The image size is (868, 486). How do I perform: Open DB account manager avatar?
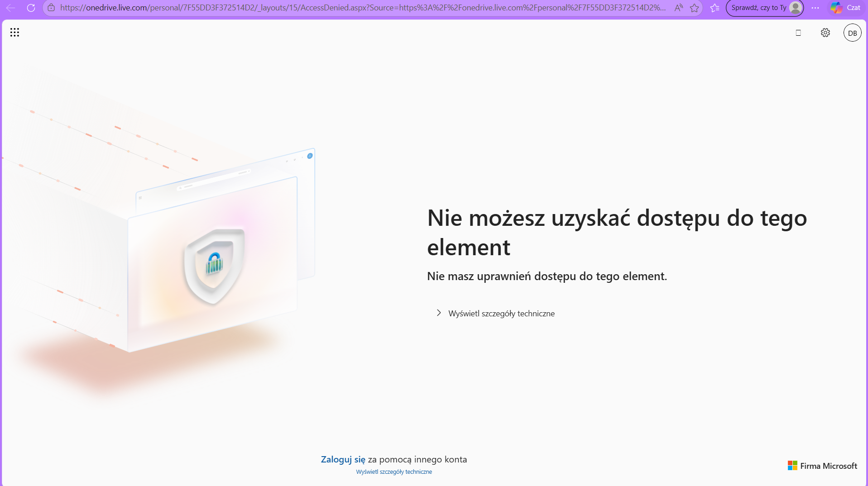(852, 33)
